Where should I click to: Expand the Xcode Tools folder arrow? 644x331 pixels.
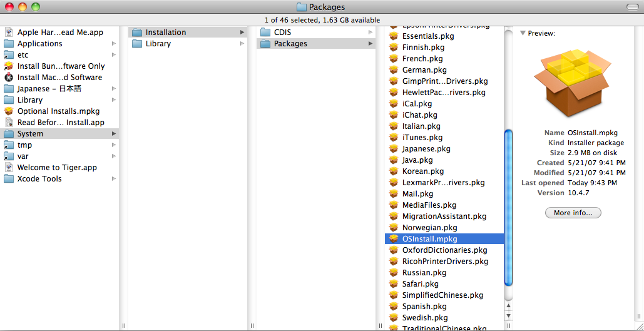[x=114, y=179]
